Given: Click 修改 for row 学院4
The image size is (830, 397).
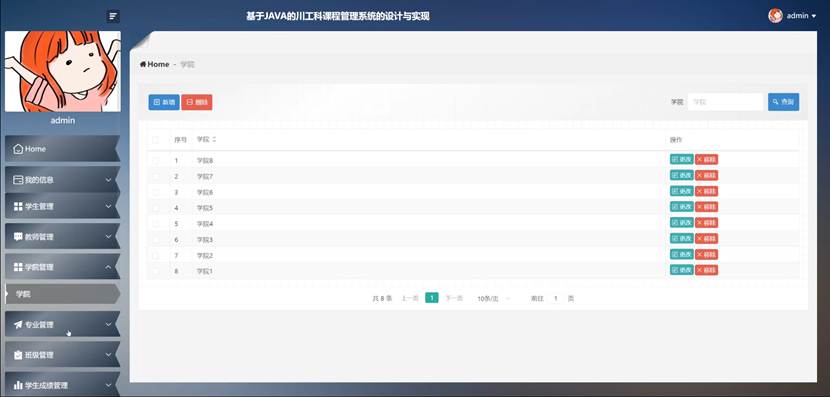Looking at the screenshot, I should click(x=681, y=223).
